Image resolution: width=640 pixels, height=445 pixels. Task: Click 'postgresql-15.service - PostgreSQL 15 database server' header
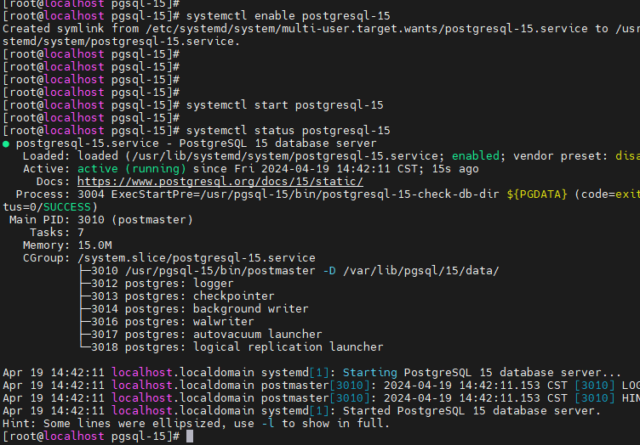tap(196, 143)
